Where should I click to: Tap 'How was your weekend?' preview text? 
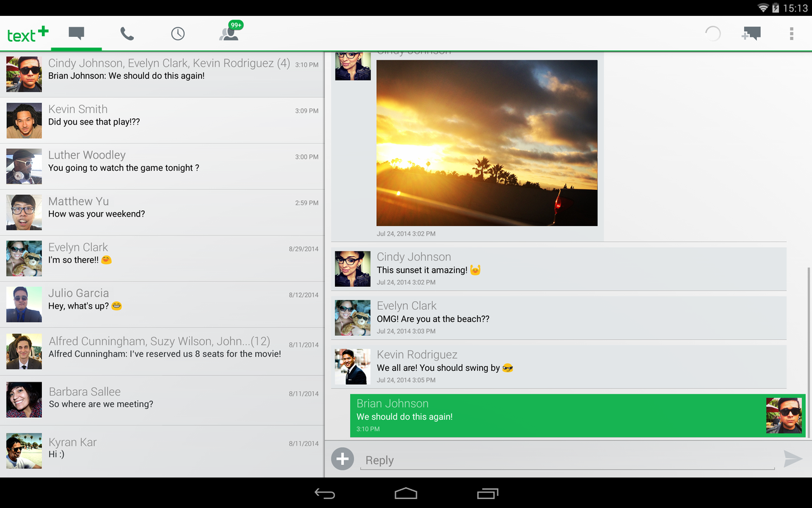pos(96,214)
